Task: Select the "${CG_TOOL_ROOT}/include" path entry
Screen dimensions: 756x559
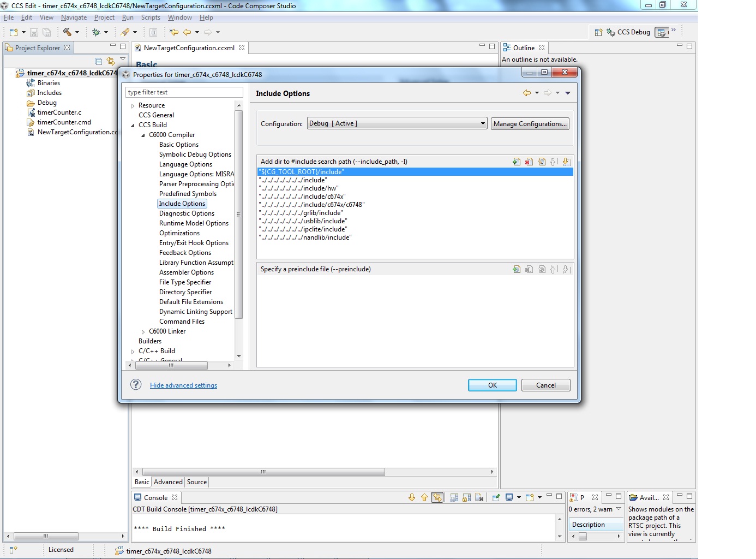Action: 415,172
